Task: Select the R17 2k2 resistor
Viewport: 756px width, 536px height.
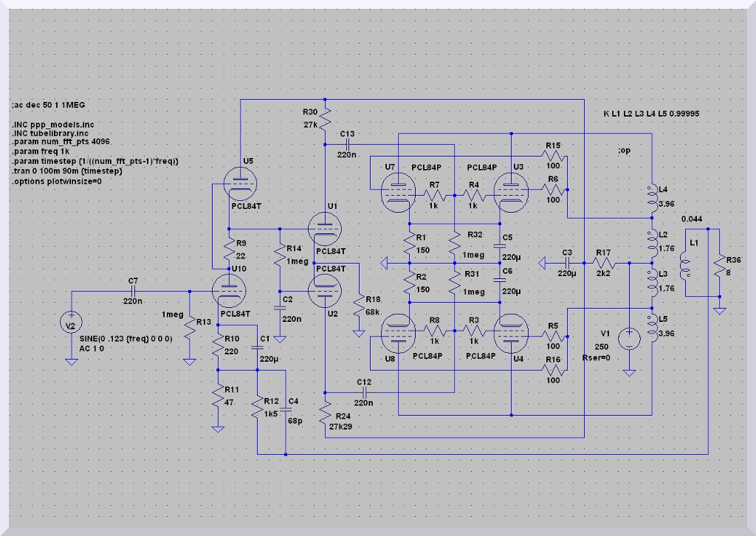Action: point(603,262)
